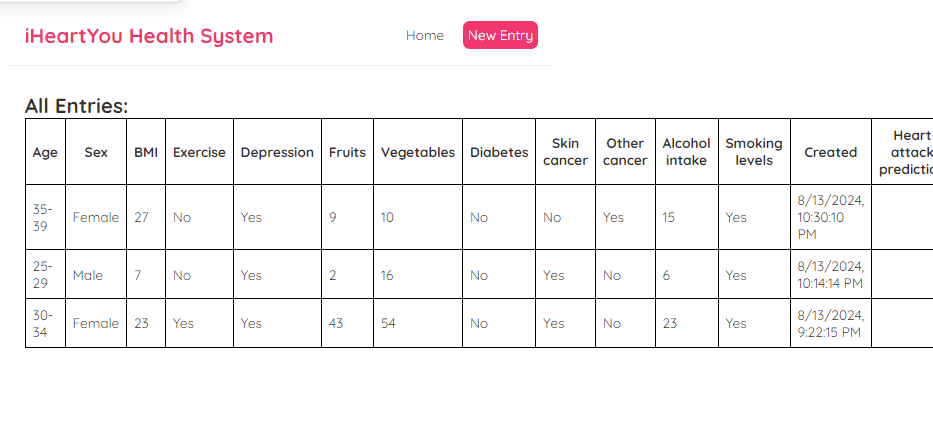Click the All Entries heading

pos(76,106)
